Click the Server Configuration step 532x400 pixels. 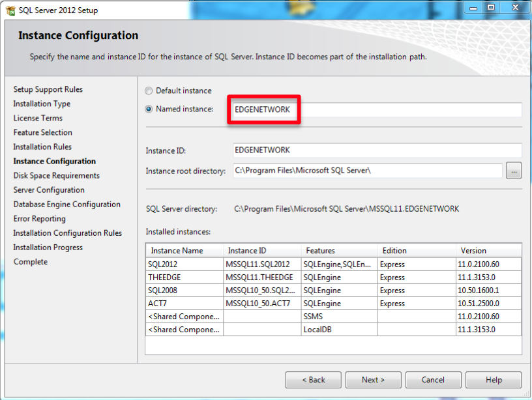pyautogui.click(x=49, y=190)
